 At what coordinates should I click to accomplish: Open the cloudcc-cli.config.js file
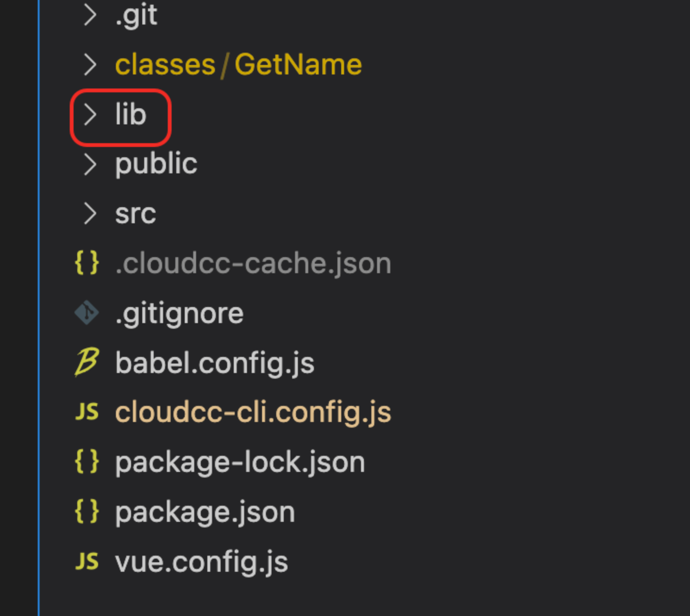(x=253, y=413)
